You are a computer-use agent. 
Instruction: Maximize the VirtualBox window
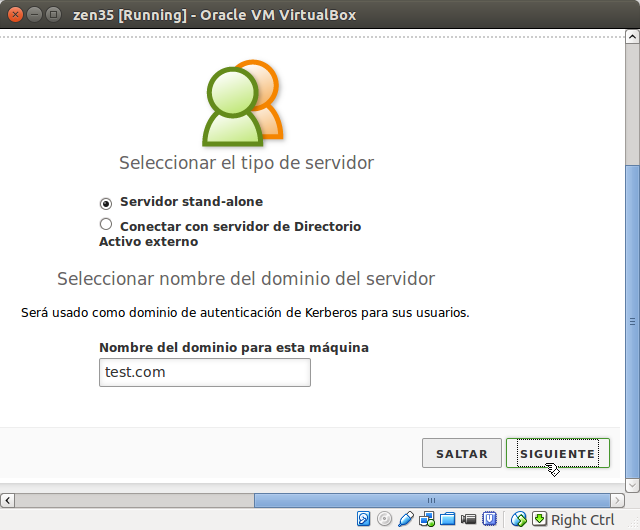coord(53,15)
